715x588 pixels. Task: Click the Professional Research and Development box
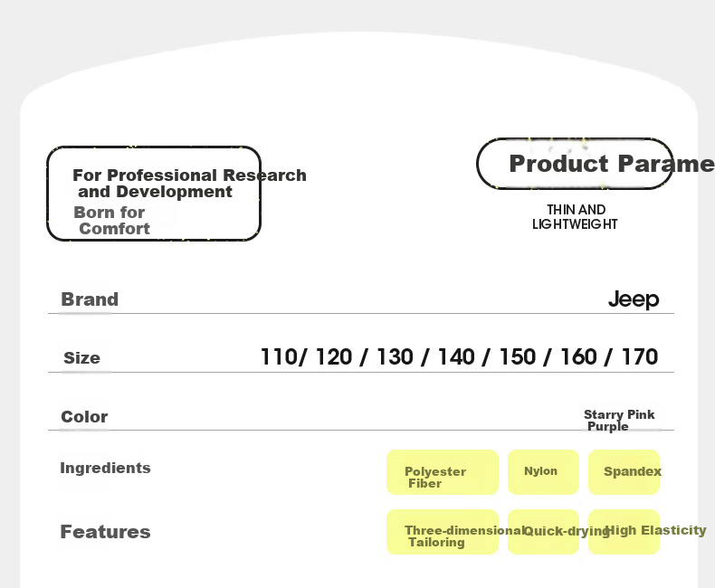(154, 194)
